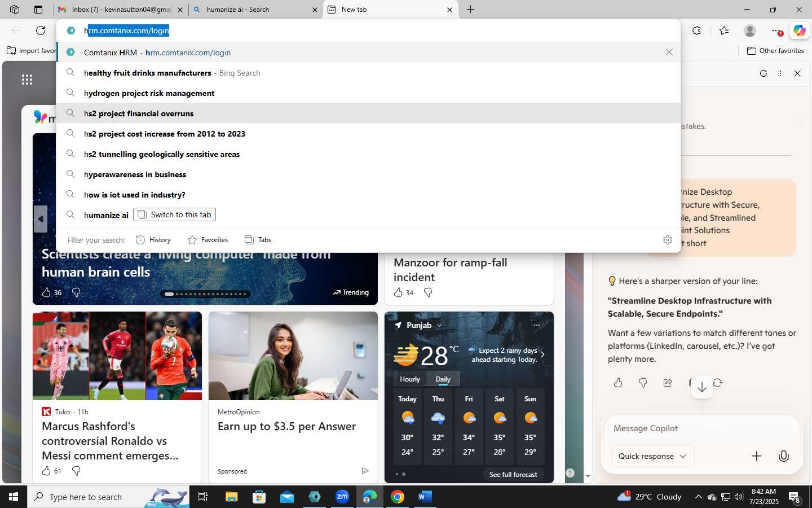Open See full forecast link
812x508 pixels.
coord(513,474)
